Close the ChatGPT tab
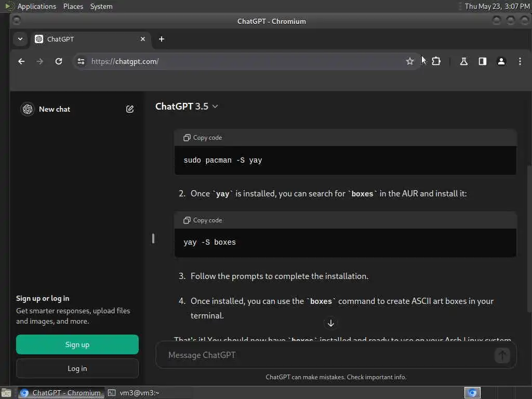The width and height of the screenshot is (532, 399). click(143, 39)
